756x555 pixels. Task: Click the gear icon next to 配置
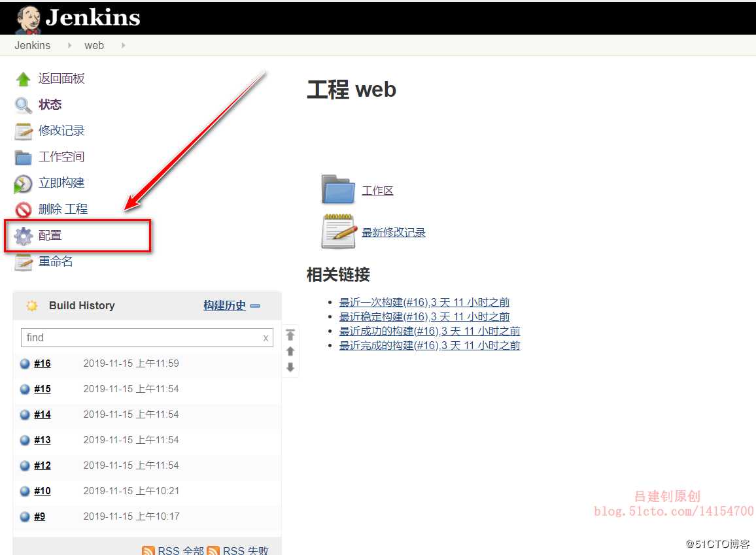pyautogui.click(x=23, y=236)
